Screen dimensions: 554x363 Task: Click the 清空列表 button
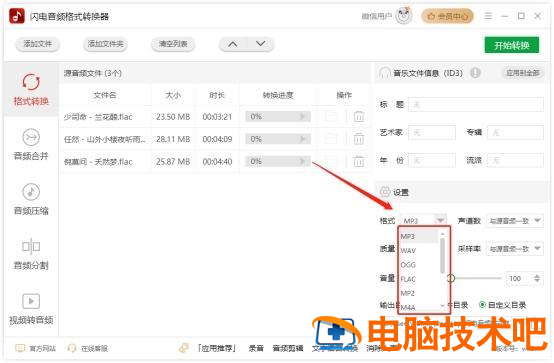tap(173, 44)
